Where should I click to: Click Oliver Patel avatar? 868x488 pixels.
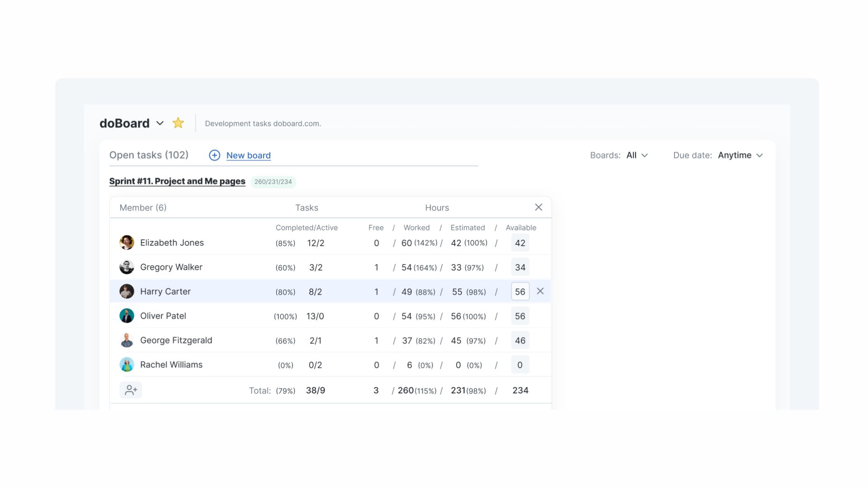tap(127, 315)
